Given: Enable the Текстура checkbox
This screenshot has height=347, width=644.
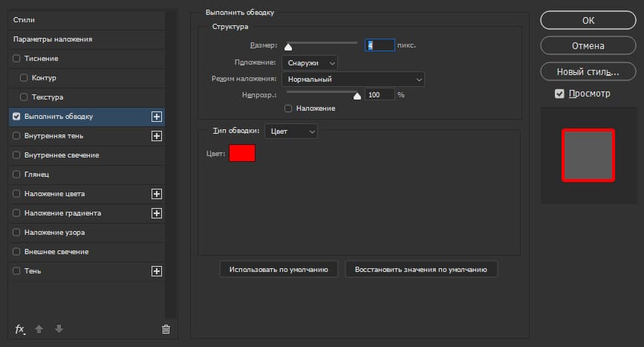Looking at the screenshot, I should pyautogui.click(x=24, y=97).
